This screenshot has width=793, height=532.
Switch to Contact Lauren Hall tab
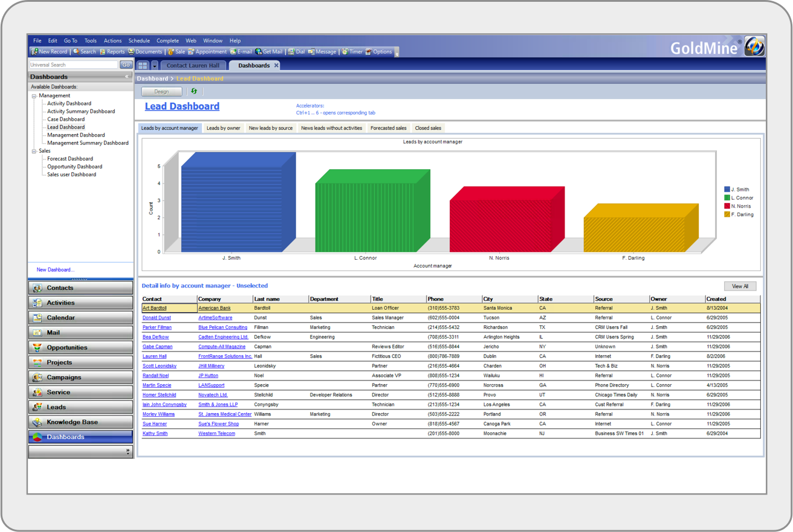point(193,65)
